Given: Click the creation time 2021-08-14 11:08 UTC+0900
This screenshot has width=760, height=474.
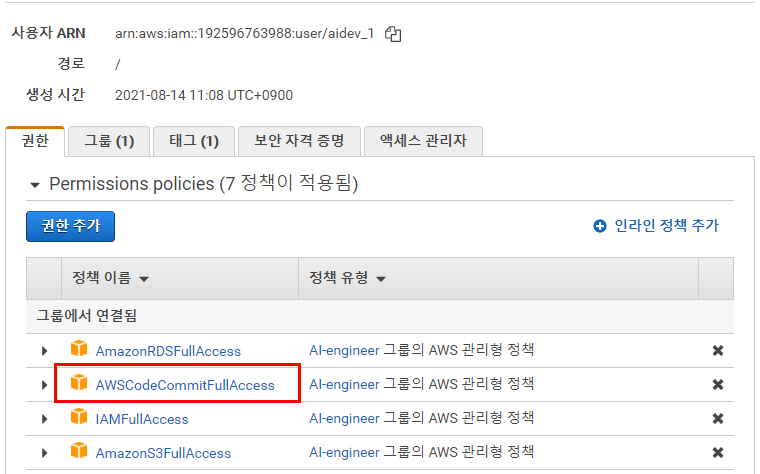Looking at the screenshot, I should pos(204,95).
